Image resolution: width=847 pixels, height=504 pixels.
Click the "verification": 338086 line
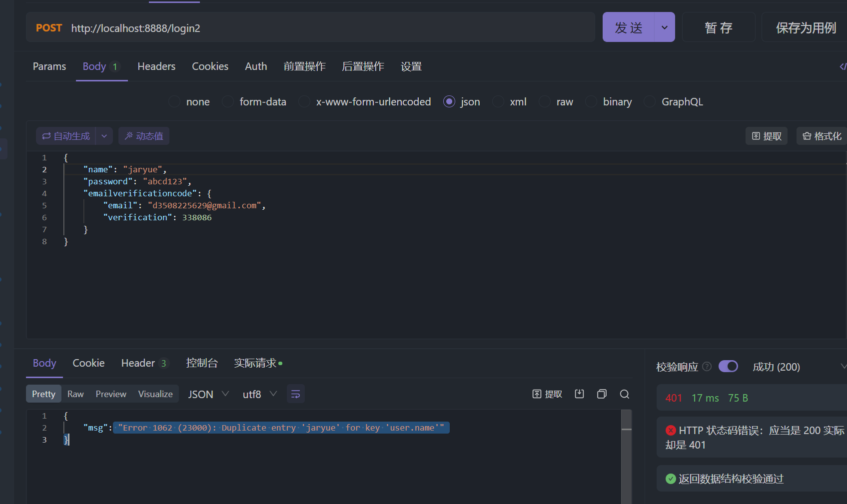tap(157, 217)
